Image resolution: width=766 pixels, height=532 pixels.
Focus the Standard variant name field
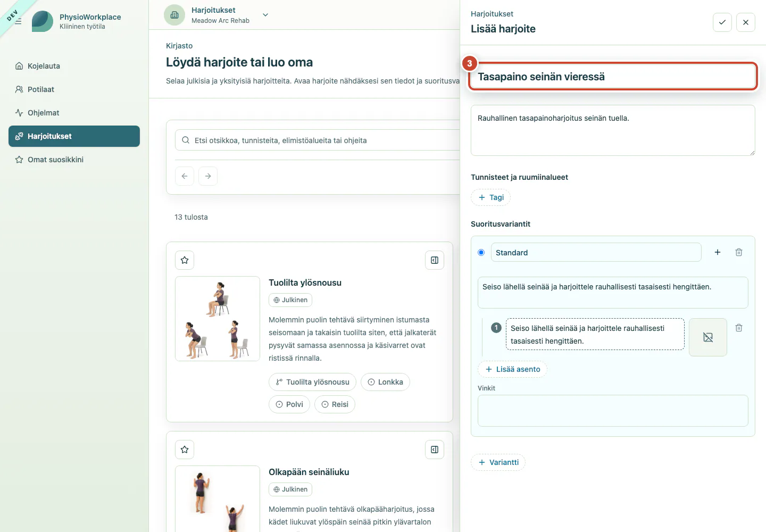tap(596, 252)
